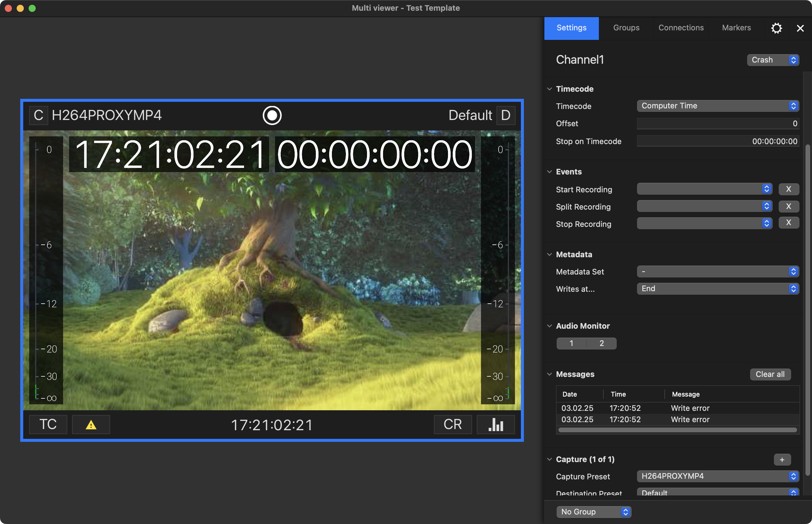This screenshot has width=812, height=524.
Task: Select the second Write error message row
Action: click(x=678, y=419)
